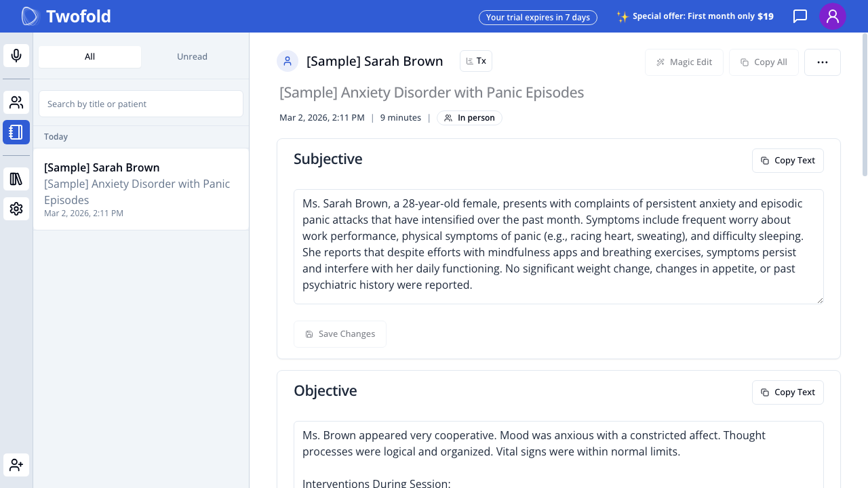Image resolution: width=868 pixels, height=488 pixels.
Task: Copy Text of the Objective section
Action: pyautogui.click(x=788, y=392)
